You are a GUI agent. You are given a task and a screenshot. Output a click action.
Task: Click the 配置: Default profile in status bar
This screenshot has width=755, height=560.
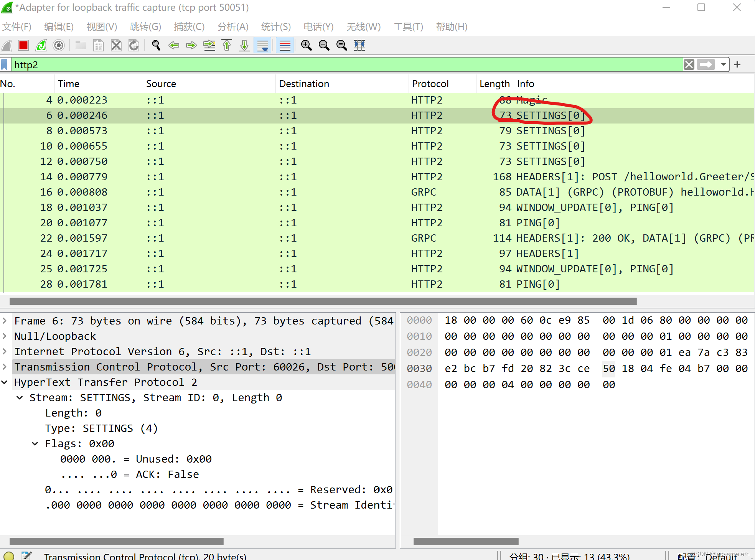tap(707, 556)
